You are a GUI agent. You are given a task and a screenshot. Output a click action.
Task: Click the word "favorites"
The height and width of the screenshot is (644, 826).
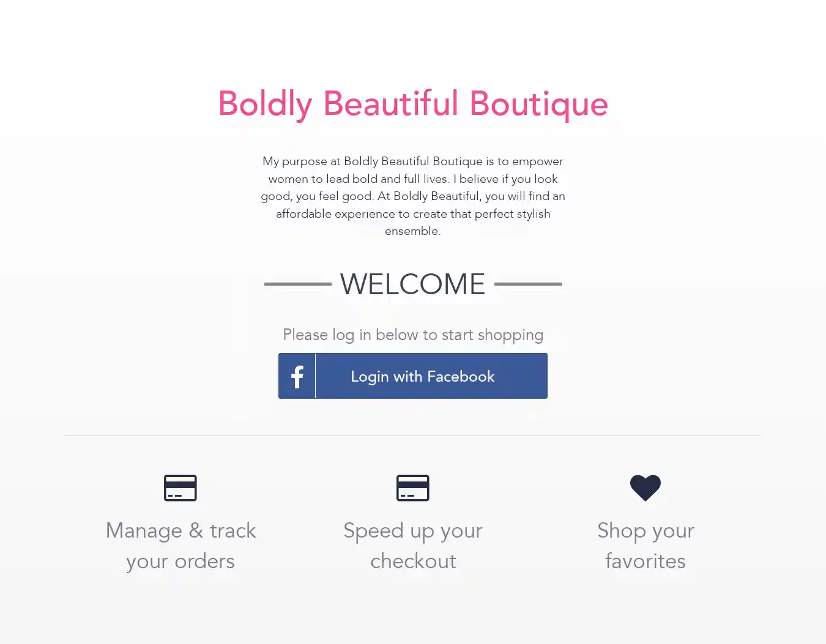[646, 561]
